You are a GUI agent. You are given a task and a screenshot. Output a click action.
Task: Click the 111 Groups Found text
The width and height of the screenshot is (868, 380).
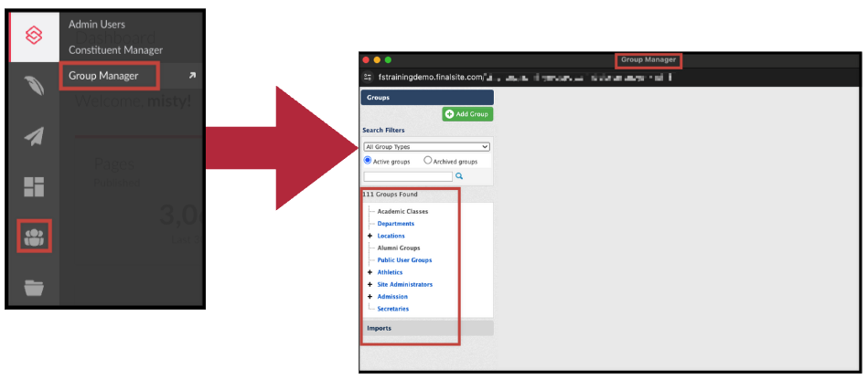390,195
